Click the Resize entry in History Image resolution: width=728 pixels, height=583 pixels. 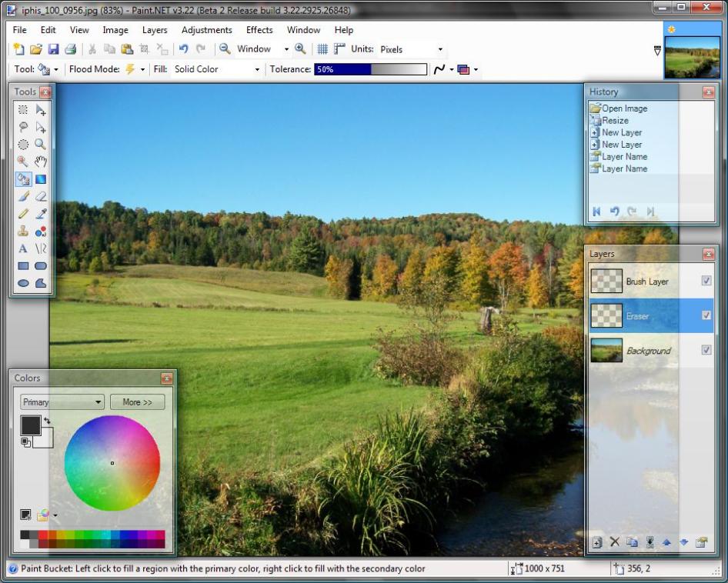[x=615, y=121]
